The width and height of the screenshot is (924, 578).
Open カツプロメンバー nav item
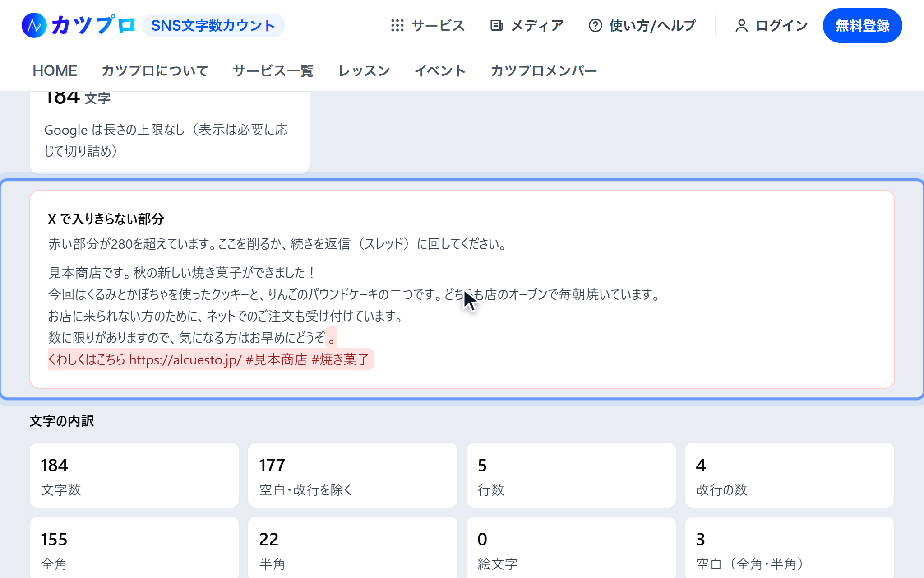point(544,70)
